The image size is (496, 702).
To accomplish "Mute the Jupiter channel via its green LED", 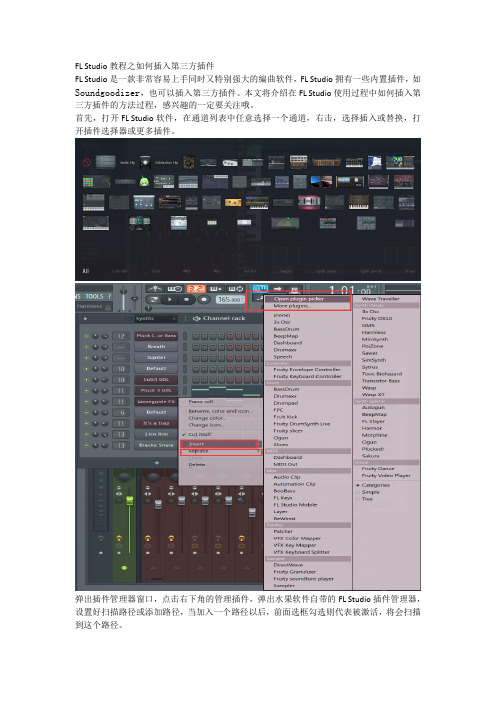I will pos(86,358).
